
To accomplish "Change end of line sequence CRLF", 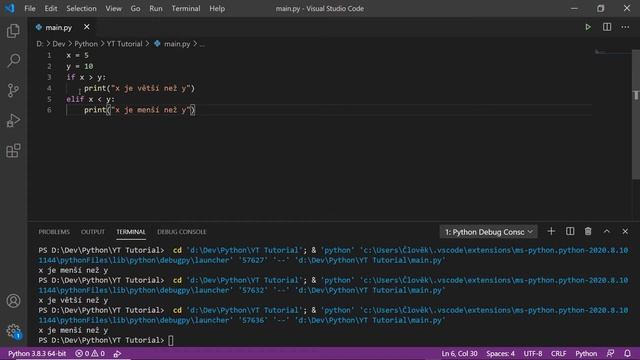I will pyautogui.click(x=558, y=353).
